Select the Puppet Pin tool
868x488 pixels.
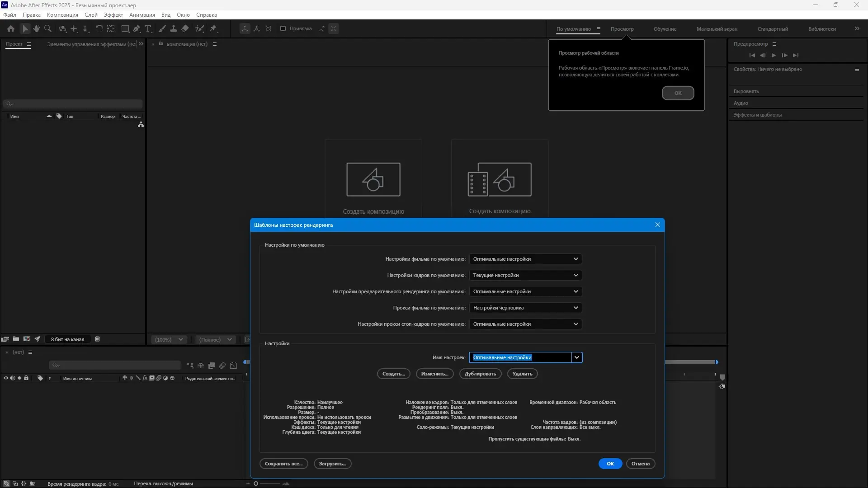coord(213,28)
